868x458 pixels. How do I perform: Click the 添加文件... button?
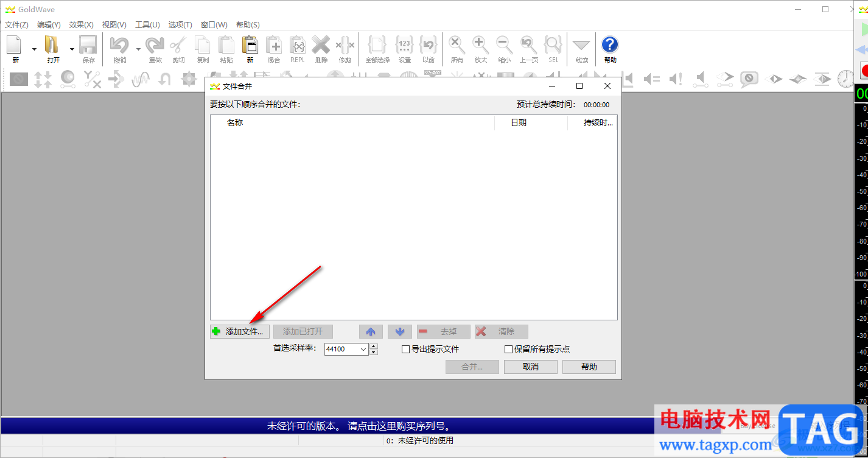(x=240, y=332)
